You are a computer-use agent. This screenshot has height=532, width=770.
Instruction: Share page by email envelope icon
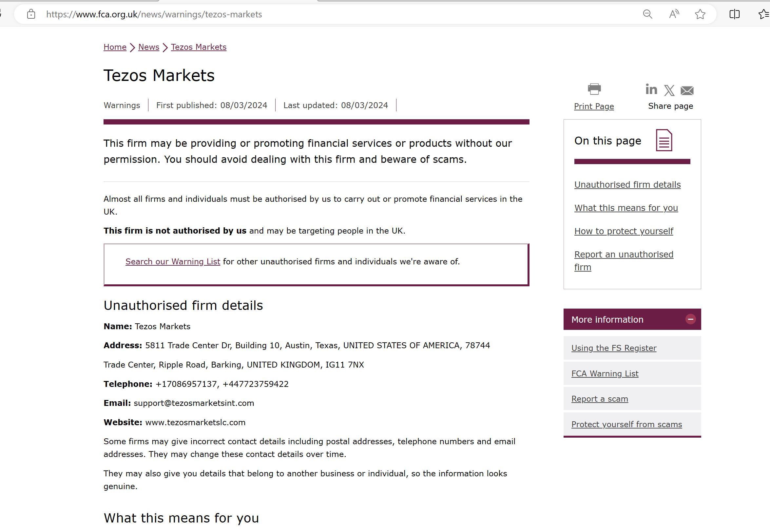tap(687, 90)
